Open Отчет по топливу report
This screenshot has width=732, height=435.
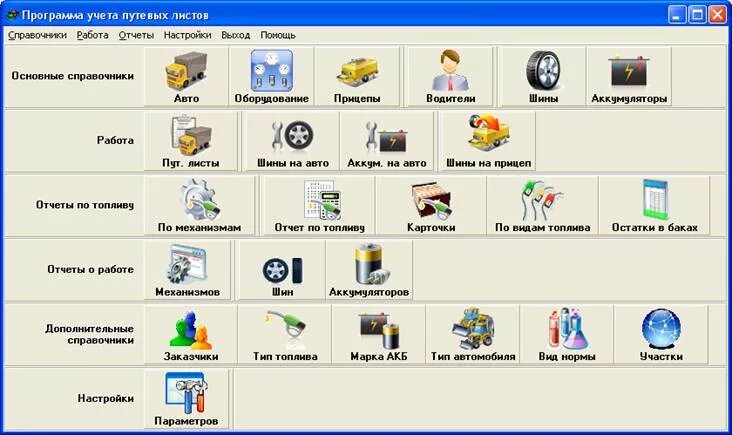point(319,205)
